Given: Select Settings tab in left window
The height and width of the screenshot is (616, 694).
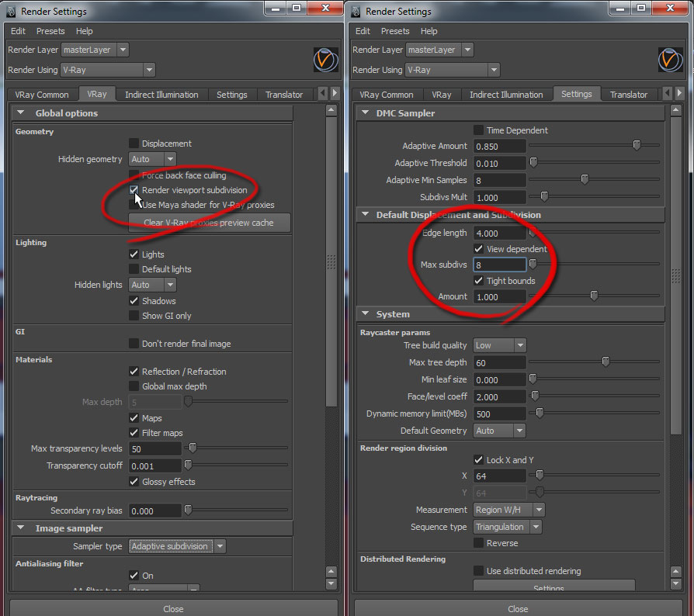Looking at the screenshot, I should click(232, 95).
